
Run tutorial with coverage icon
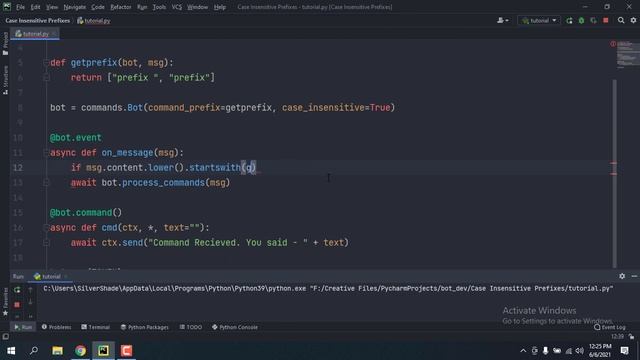[x=593, y=20]
